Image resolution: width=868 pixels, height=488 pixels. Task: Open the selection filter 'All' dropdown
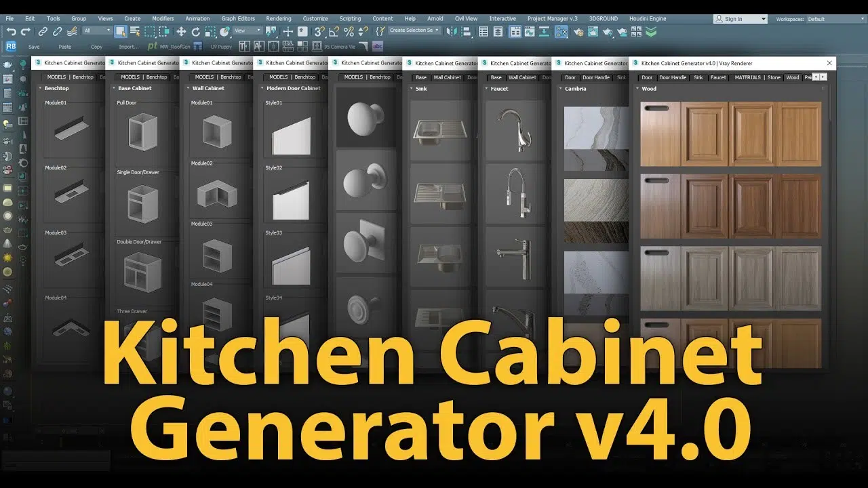click(x=97, y=30)
